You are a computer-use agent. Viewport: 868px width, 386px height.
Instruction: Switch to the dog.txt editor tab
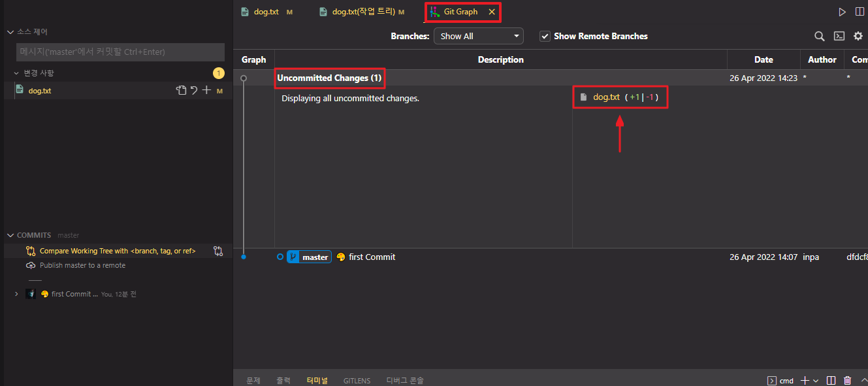[x=266, y=12]
